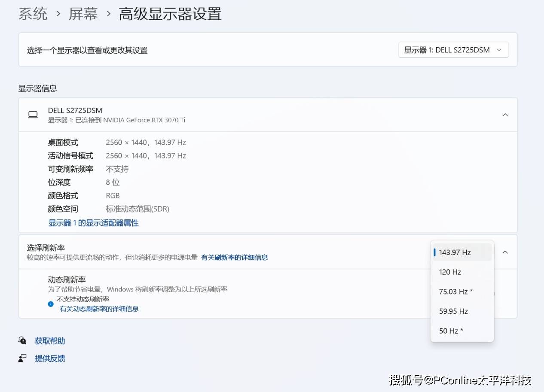
Task: Click the DELL S2725DSM monitor name heading
Action: (75, 110)
